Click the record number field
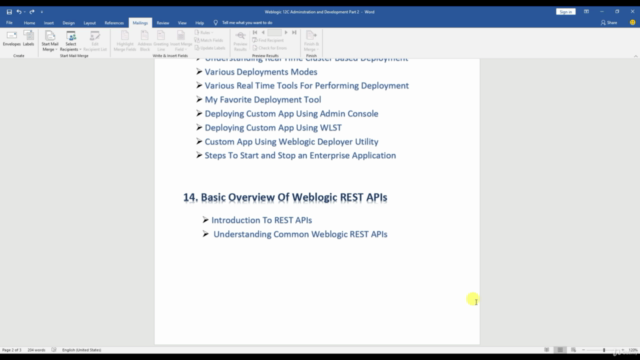Screen dimensions: 640x360 (x=274, y=32)
